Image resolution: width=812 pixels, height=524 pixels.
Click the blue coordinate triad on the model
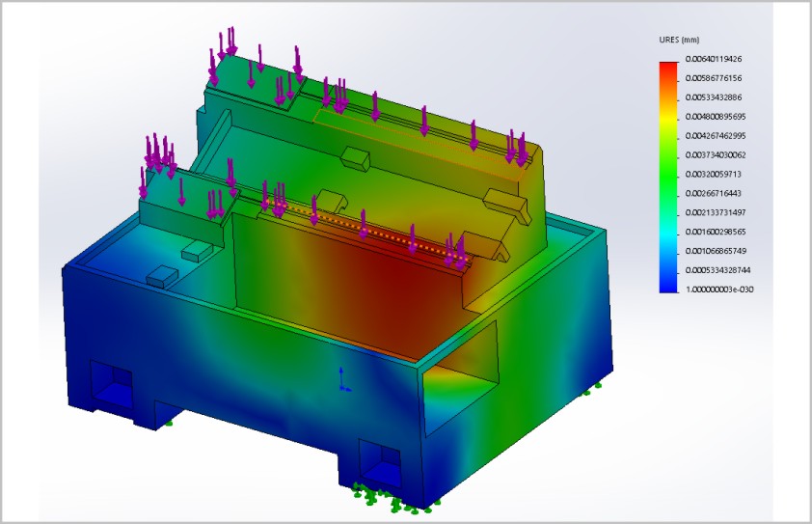(x=344, y=379)
